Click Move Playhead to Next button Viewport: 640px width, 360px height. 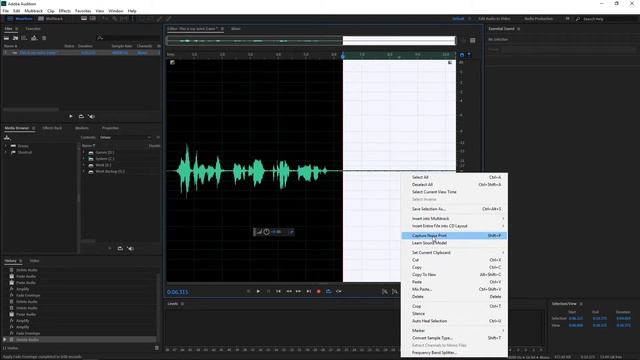point(309,291)
